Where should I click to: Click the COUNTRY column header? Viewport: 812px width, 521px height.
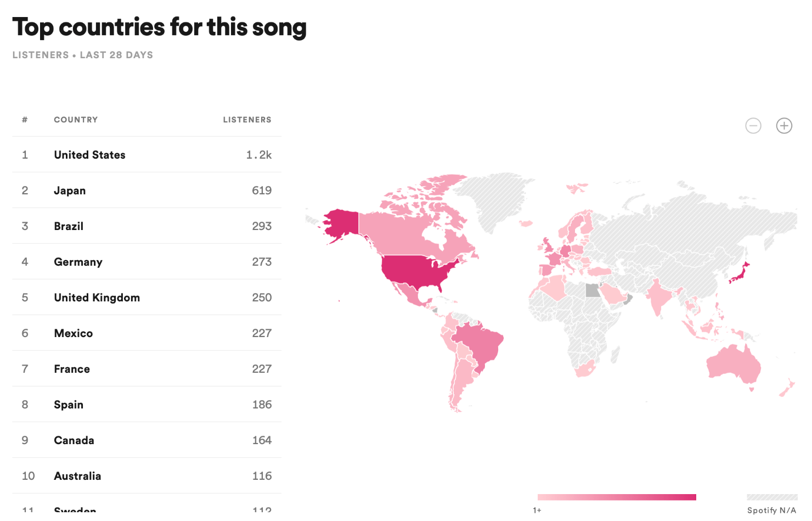(76, 119)
